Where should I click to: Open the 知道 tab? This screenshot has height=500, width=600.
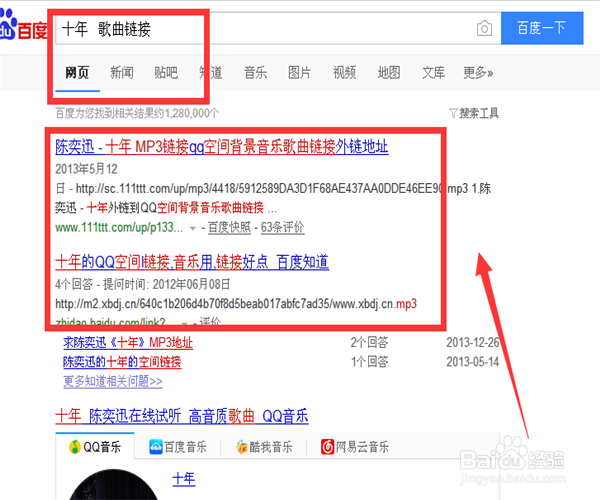[x=211, y=72]
